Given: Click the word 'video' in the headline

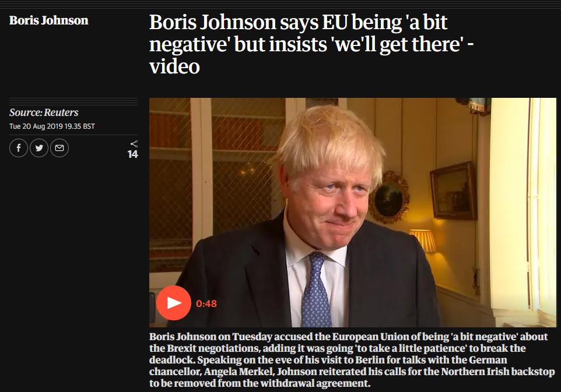Looking at the screenshot, I should pyautogui.click(x=174, y=66).
